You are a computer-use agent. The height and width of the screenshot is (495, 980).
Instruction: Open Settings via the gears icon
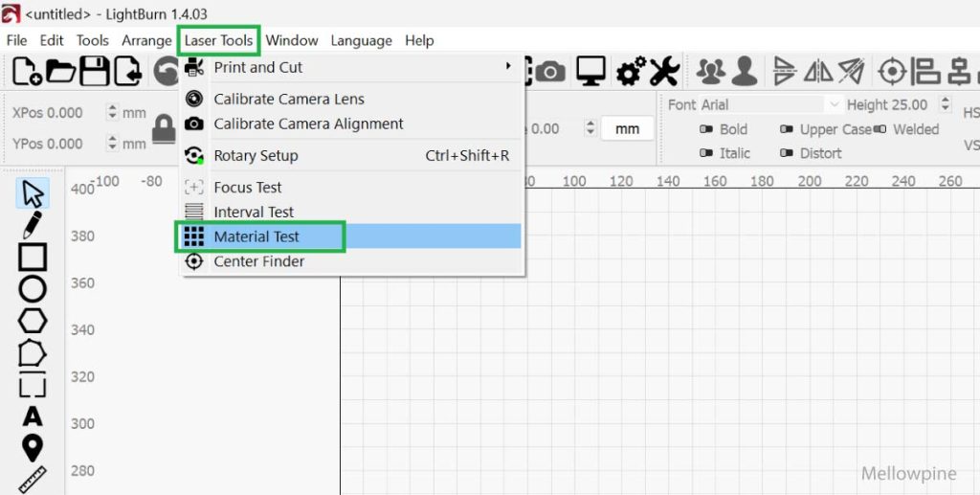click(x=631, y=71)
